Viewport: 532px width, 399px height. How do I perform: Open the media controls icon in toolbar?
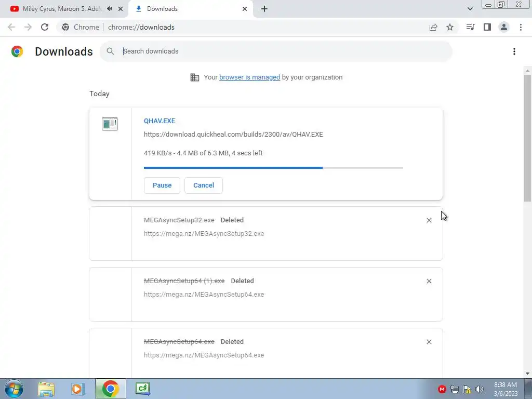click(470, 27)
